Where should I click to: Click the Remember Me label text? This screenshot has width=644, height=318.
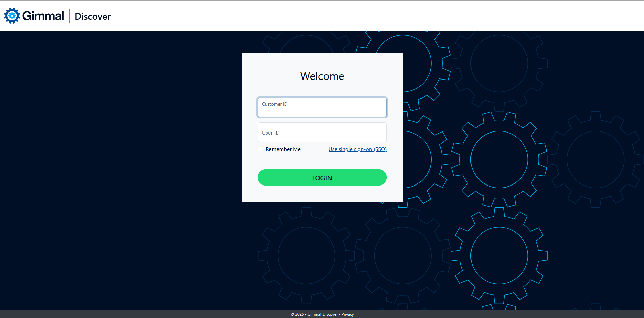click(x=283, y=149)
